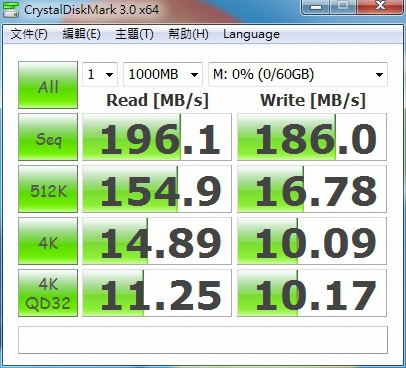Open the M: drive selection dropdown

[x=298, y=74]
